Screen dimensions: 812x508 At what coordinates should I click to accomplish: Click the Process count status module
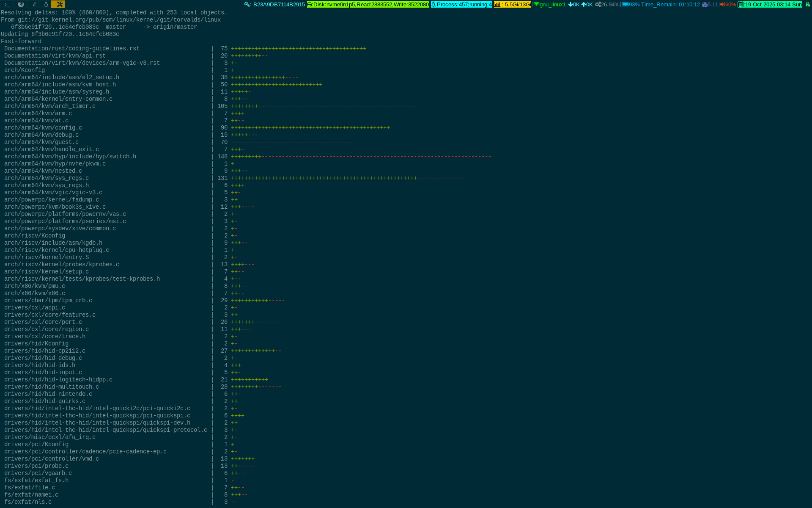click(461, 4)
